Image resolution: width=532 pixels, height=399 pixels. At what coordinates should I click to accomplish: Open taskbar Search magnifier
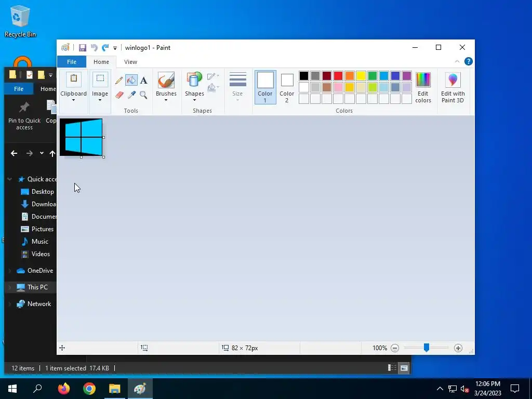pos(37,389)
